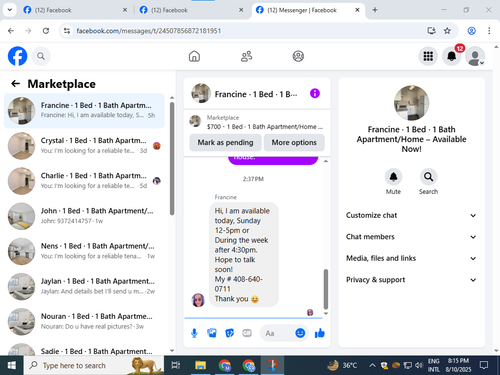Open the Groups icon in top navigation
The width and height of the screenshot is (500, 375).
[298, 56]
